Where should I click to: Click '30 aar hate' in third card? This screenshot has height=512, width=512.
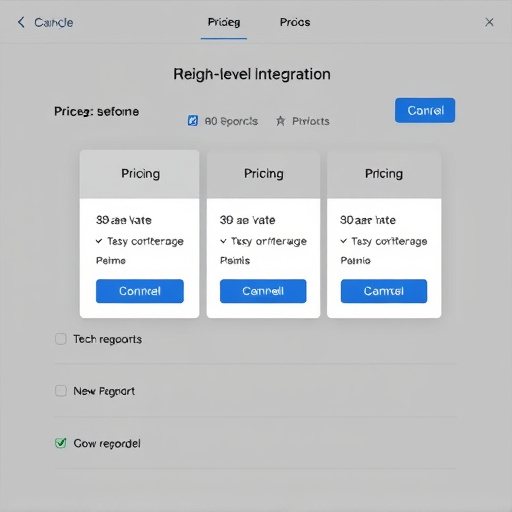click(x=368, y=220)
